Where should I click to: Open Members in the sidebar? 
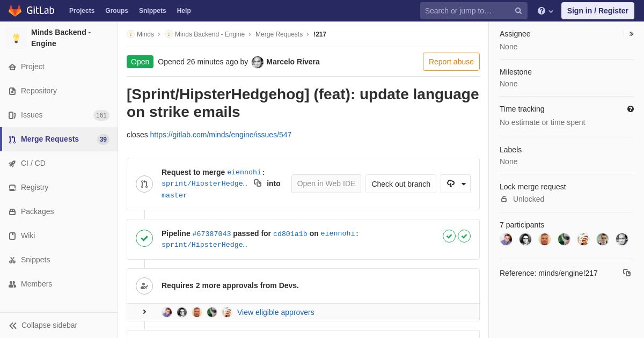point(59,284)
